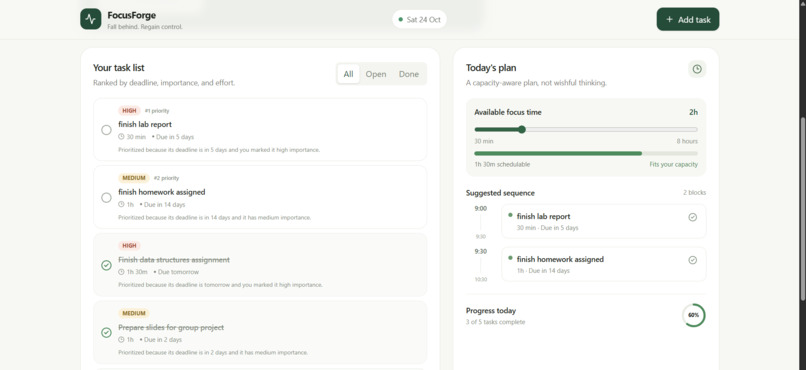Click HIGH badge on data structures assignment
Viewport: 806px width, 370px height.
point(129,246)
